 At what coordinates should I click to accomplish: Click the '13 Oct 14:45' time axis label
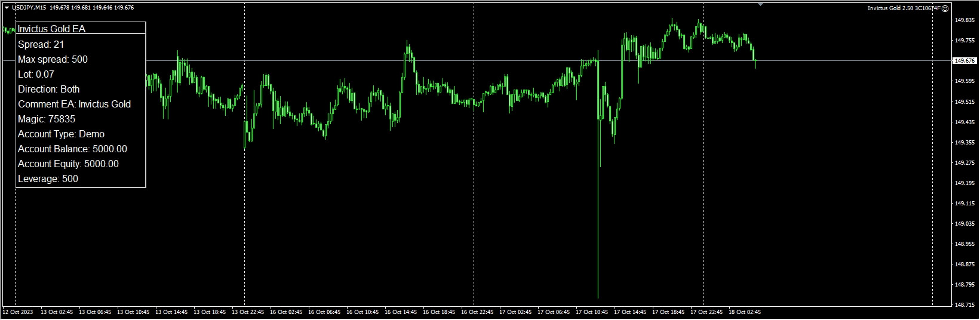(x=171, y=312)
